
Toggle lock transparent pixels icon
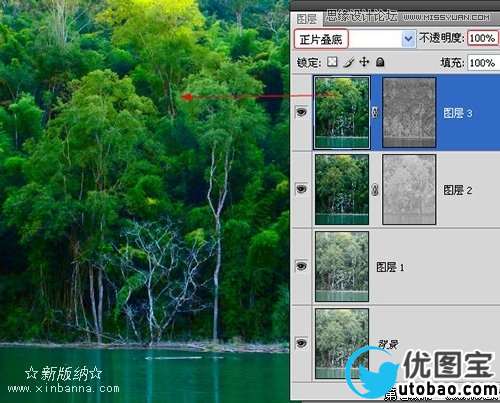tap(332, 62)
